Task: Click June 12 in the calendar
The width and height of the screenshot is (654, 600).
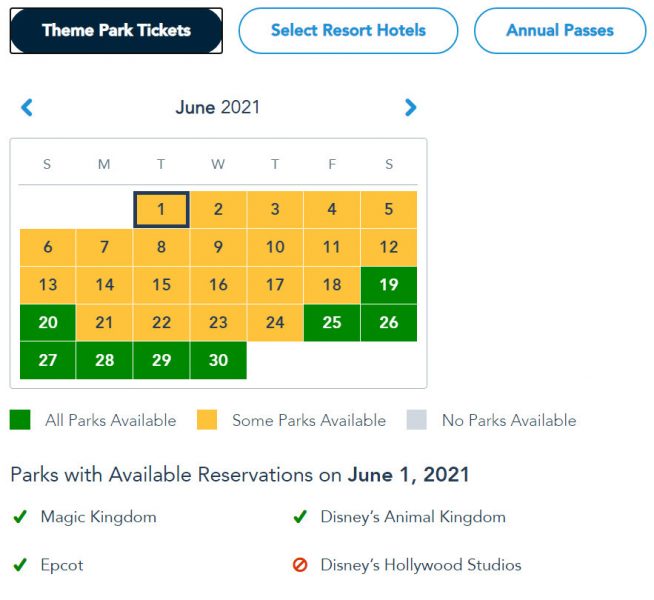Action: pyautogui.click(x=389, y=247)
